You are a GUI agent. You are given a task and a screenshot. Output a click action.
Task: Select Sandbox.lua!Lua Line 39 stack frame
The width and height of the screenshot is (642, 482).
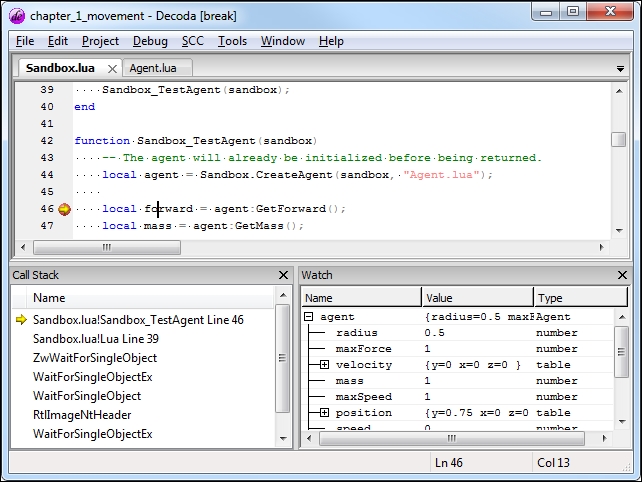(x=95, y=339)
